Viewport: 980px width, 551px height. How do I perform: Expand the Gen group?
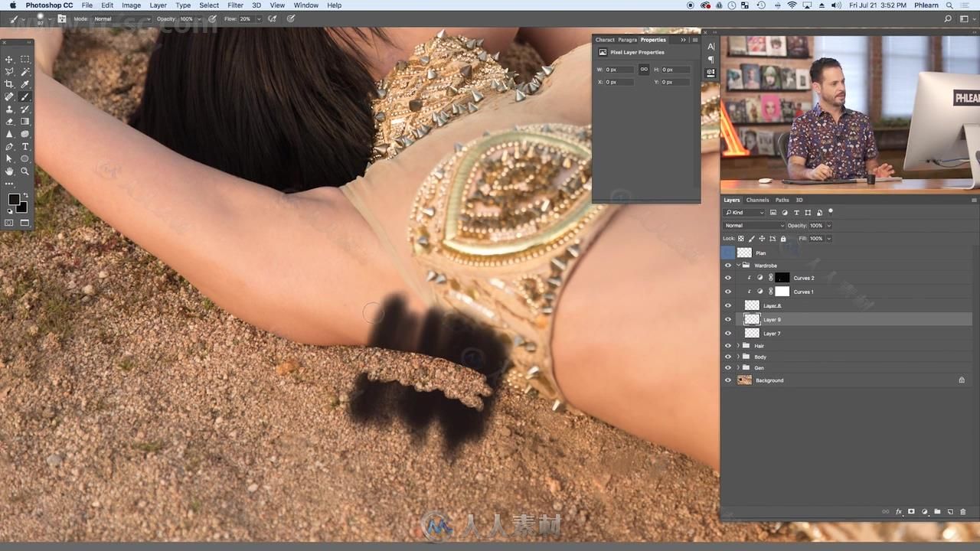pyautogui.click(x=739, y=368)
